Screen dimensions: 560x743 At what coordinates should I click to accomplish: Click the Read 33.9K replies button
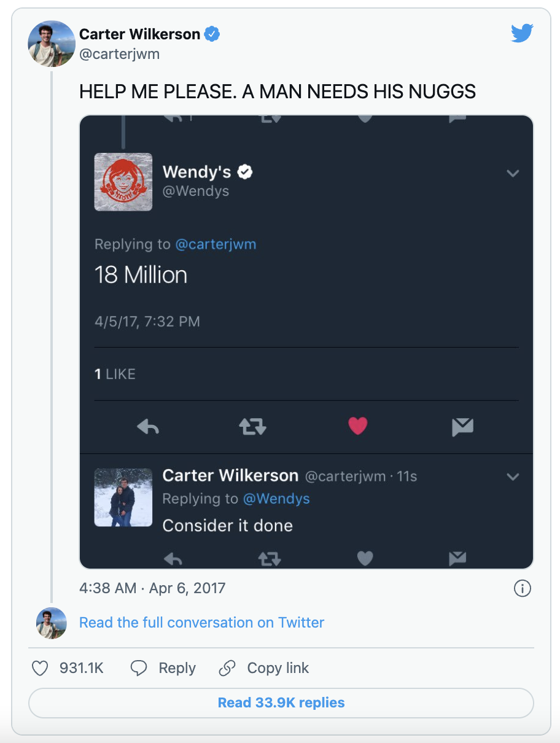tap(281, 702)
